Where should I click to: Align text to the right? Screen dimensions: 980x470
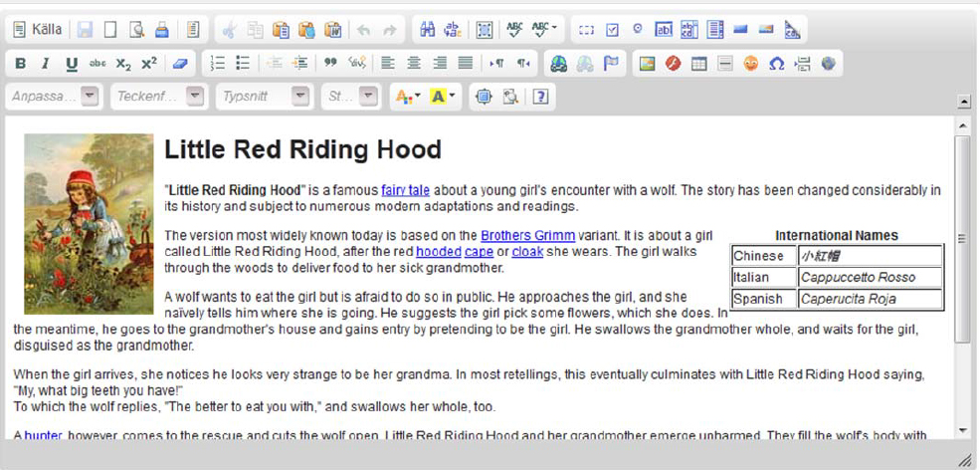tap(440, 63)
